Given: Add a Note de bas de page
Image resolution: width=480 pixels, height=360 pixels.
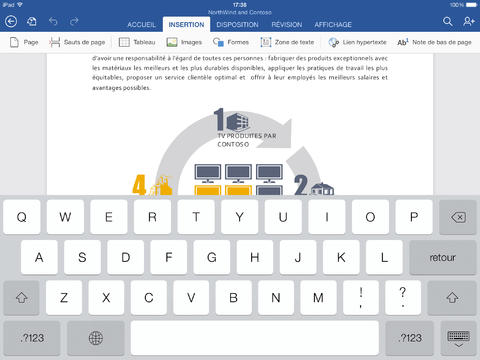Looking at the screenshot, I should point(434,42).
